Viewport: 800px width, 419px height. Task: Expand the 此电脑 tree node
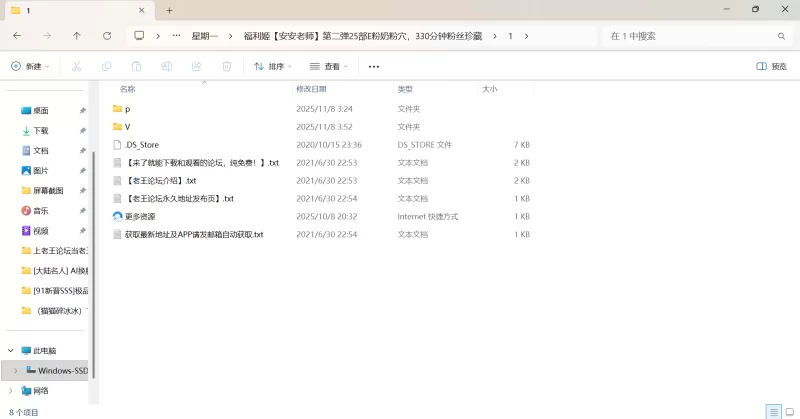(x=11, y=351)
